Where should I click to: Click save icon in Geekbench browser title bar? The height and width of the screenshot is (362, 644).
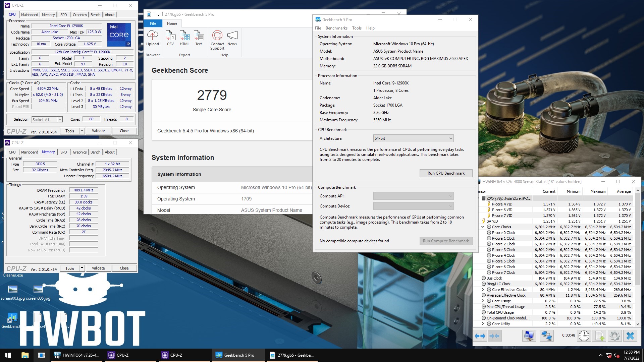(x=149, y=14)
